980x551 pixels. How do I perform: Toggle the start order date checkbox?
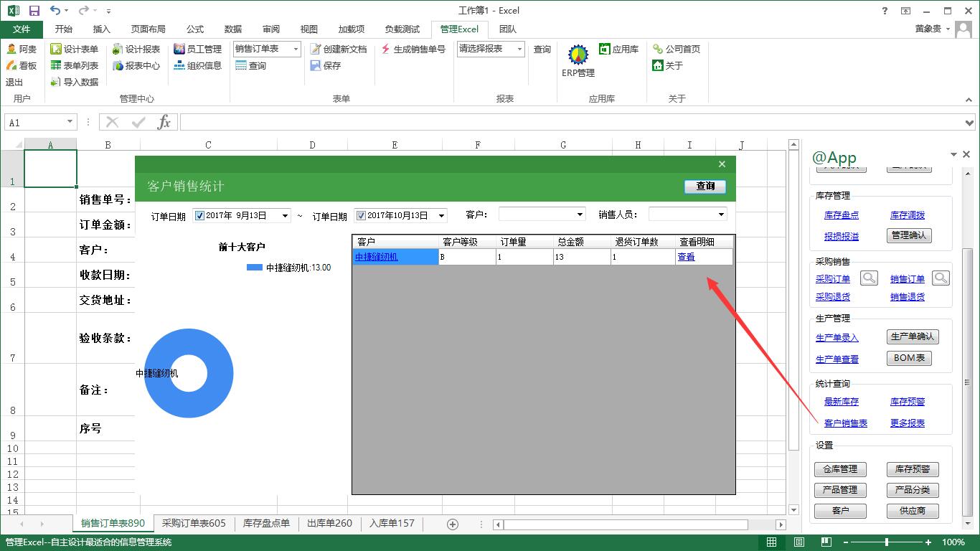click(x=200, y=215)
